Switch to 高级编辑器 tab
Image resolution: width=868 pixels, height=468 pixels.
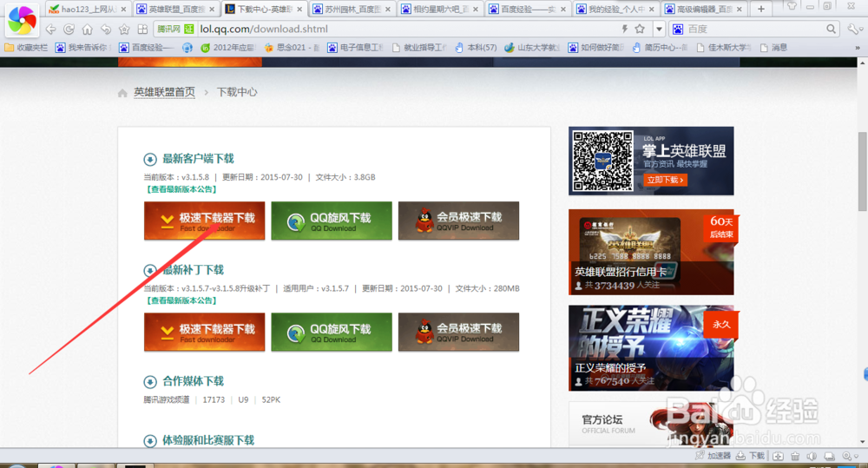click(x=704, y=9)
